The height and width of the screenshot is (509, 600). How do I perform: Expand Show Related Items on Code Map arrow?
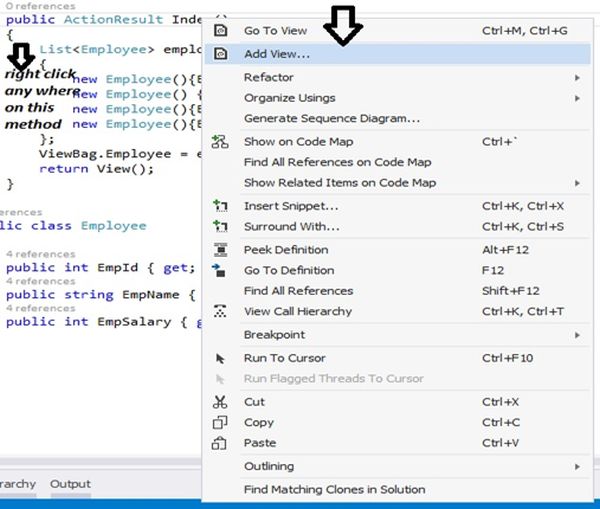coord(577,183)
